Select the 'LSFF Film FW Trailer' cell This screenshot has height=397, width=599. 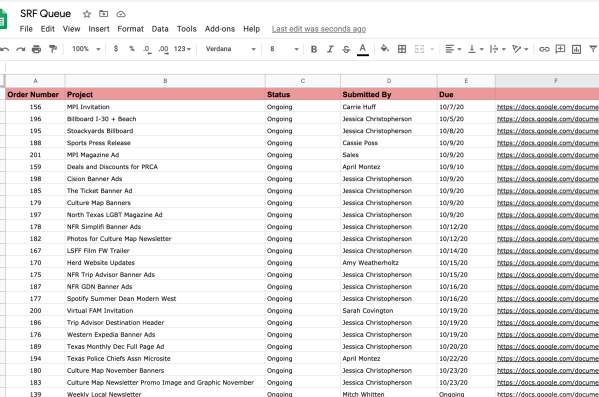click(165, 251)
